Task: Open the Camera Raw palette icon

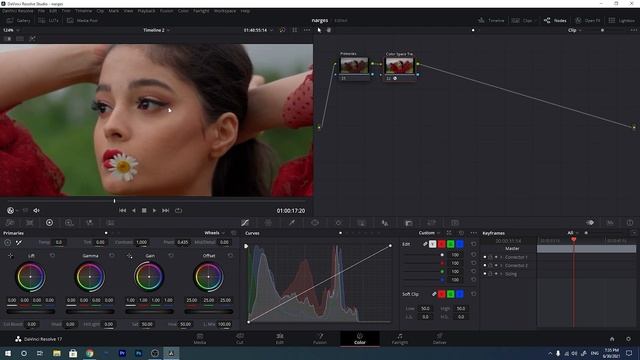Action: tap(10, 223)
